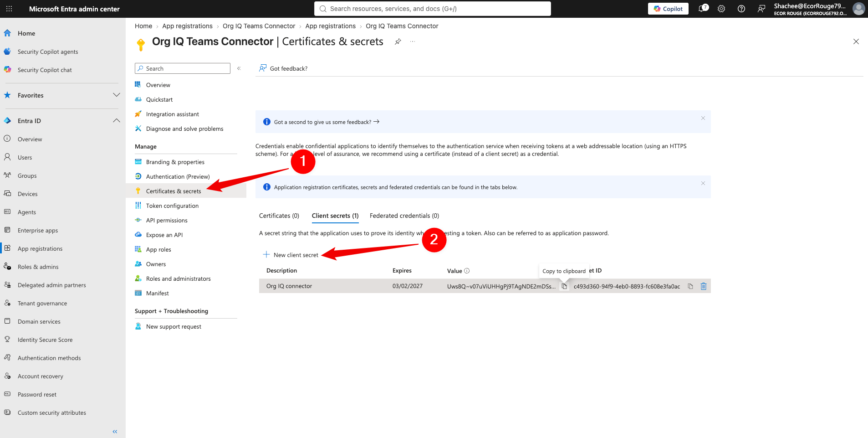Open the top bar feedback icon
The height and width of the screenshot is (438, 868).
point(761,9)
